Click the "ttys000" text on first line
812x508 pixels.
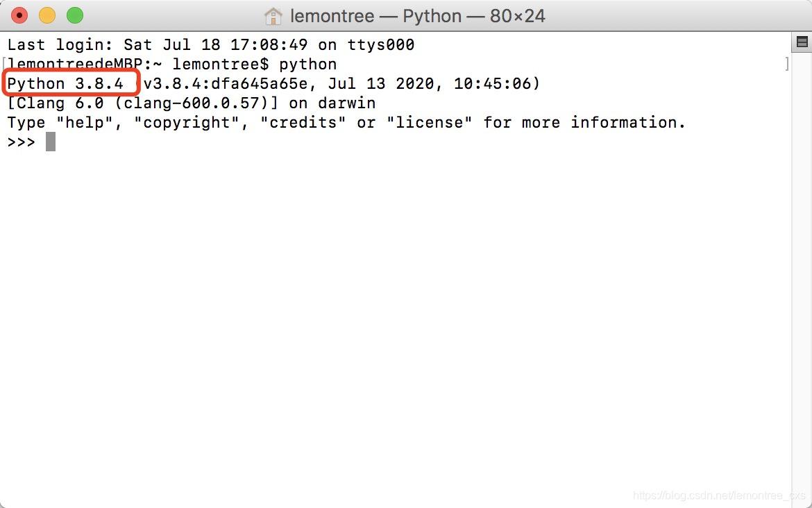click(380, 45)
